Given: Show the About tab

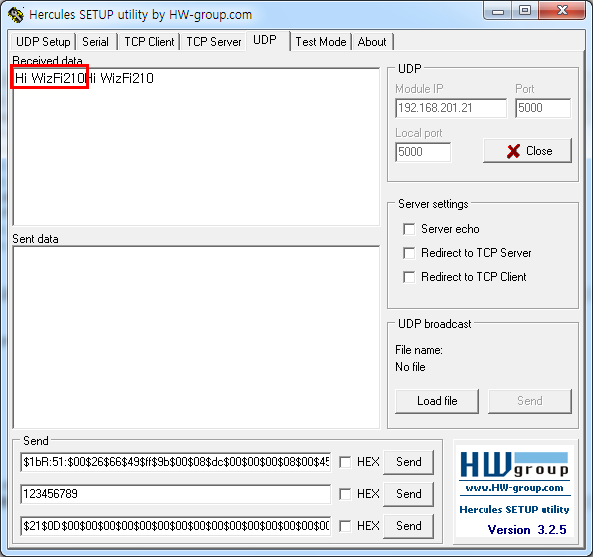Looking at the screenshot, I should pos(372,42).
